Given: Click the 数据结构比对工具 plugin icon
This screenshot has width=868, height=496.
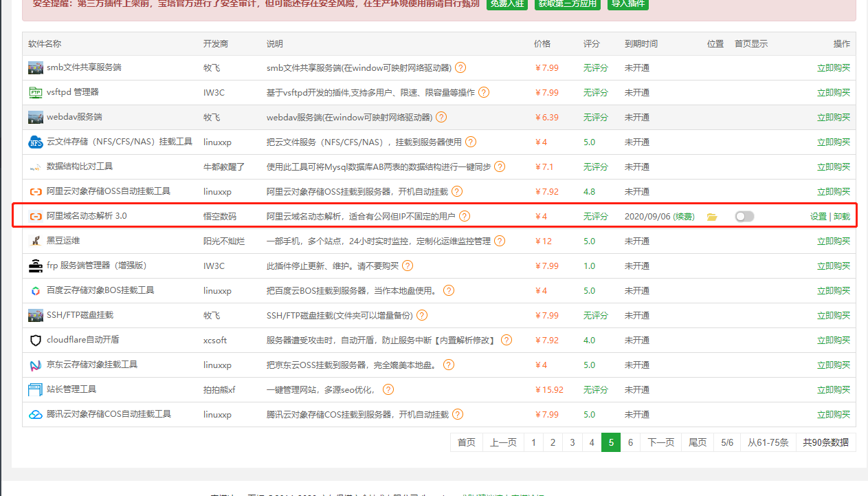Looking at the screenshot, I should (36, 167).
